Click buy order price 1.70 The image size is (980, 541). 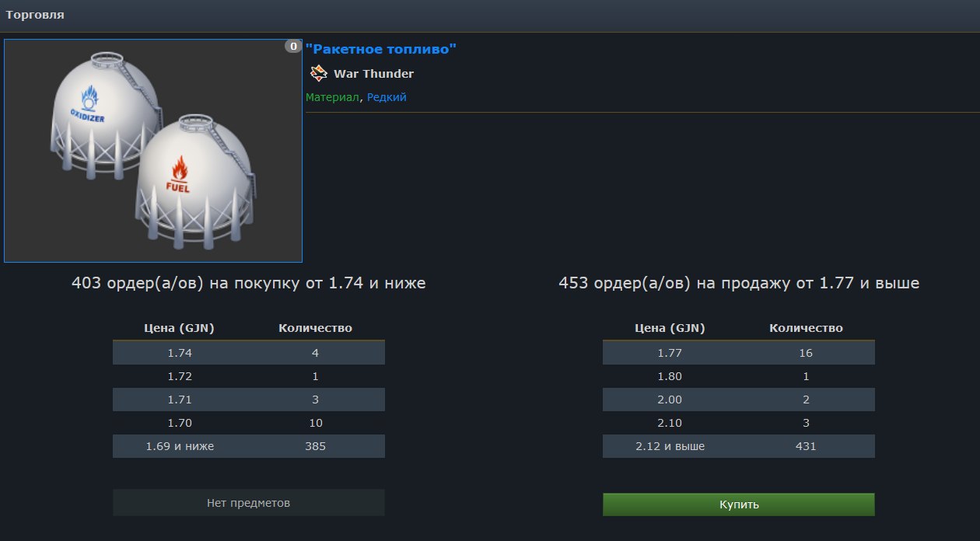pos(180,423)
